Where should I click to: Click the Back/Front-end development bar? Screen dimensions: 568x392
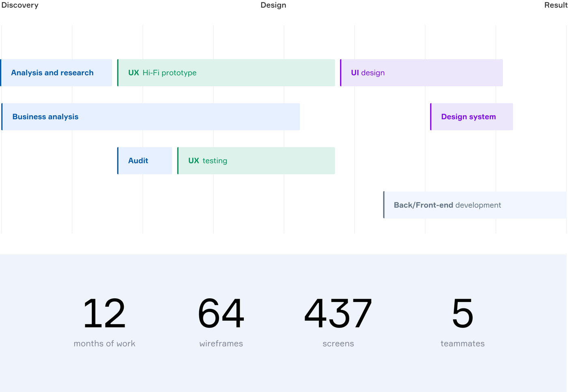pyautogui.click(x=475, y=205)
